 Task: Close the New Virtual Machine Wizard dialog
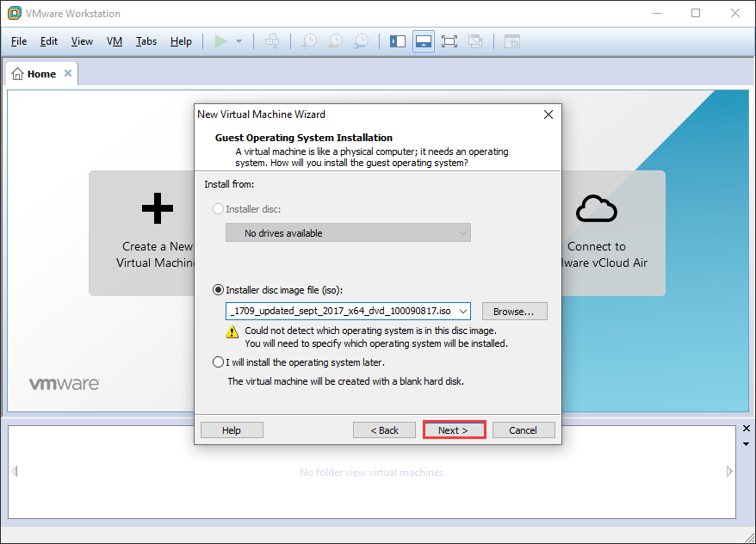click(x=548, y=114)
